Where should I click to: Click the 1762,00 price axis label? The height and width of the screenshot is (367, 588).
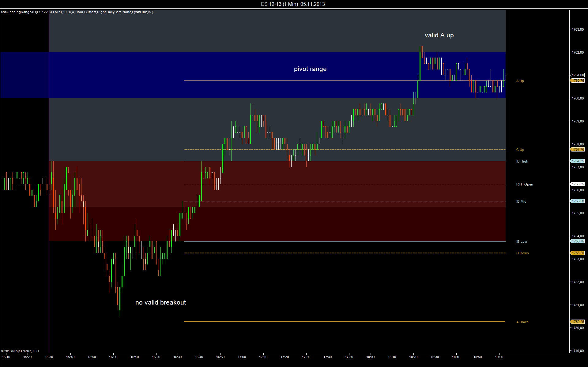(x=578, y=52)
